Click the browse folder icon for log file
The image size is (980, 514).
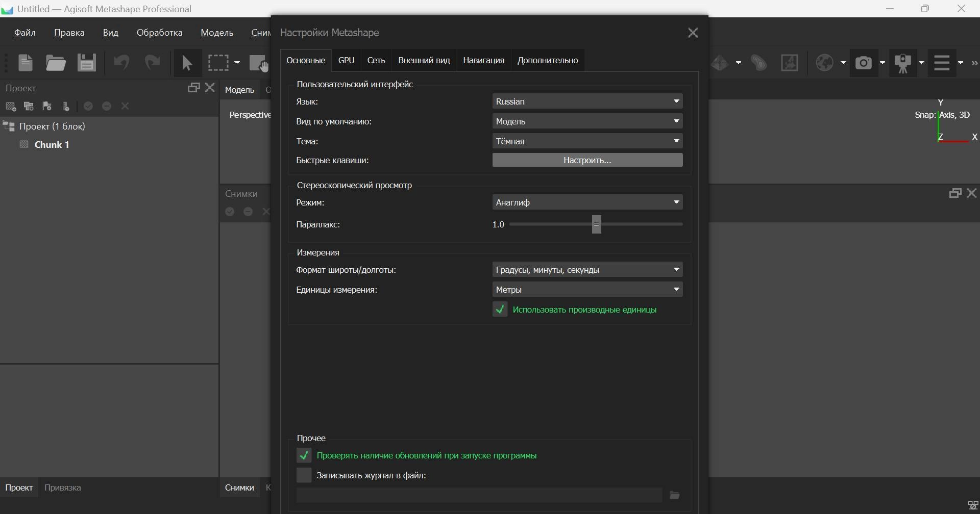point(675,495)
